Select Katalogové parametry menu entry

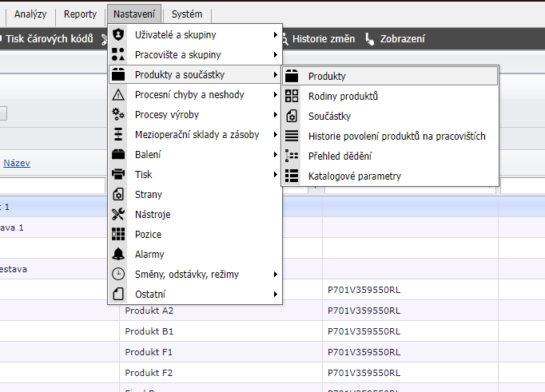(x=354, y=176)
